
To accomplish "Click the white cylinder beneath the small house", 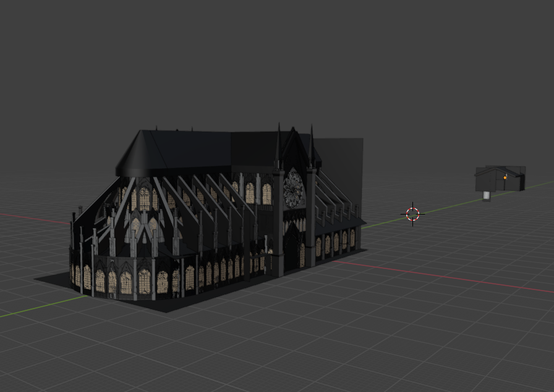I will pos(487,195).
